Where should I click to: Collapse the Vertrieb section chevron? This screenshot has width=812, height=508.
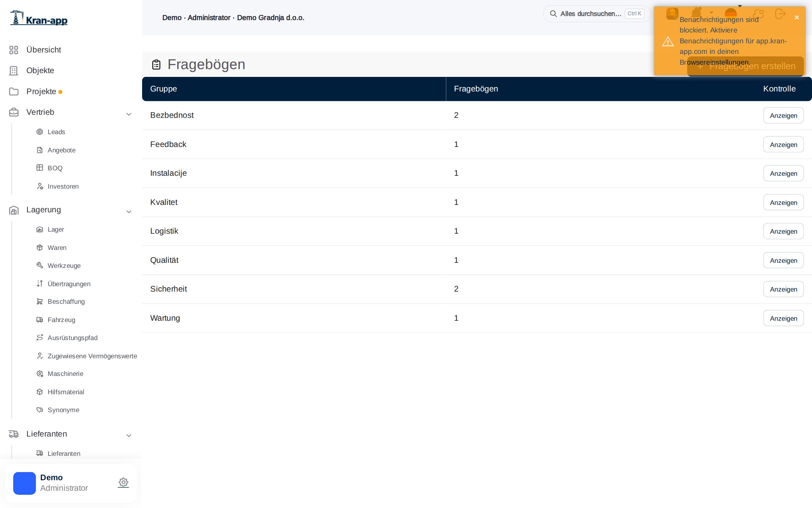point(129,114)
